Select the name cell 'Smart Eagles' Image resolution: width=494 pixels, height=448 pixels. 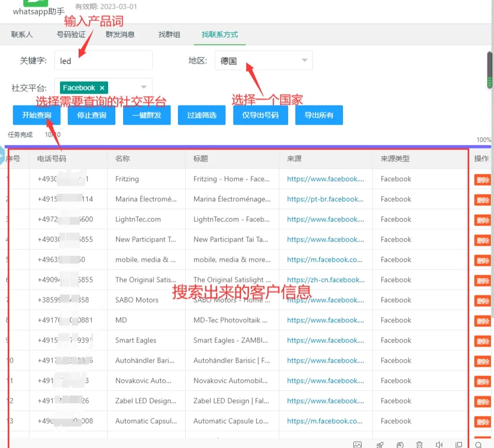click(x=136, y=340)
